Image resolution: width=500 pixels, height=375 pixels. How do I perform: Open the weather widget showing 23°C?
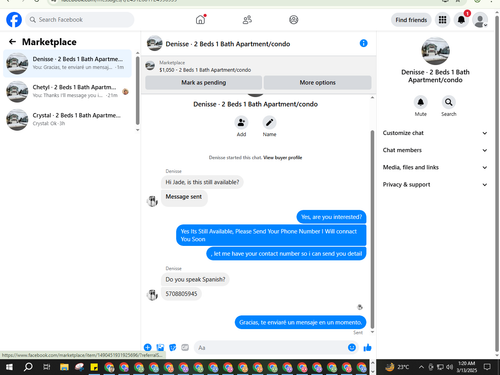pyautogui.click(x=397, y=367)
